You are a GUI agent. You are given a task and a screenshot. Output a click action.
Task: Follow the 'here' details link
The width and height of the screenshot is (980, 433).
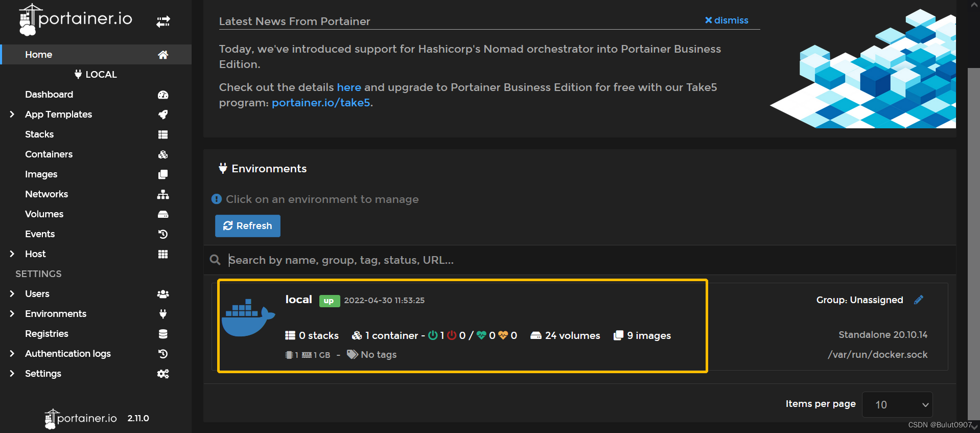pos(349,87)
